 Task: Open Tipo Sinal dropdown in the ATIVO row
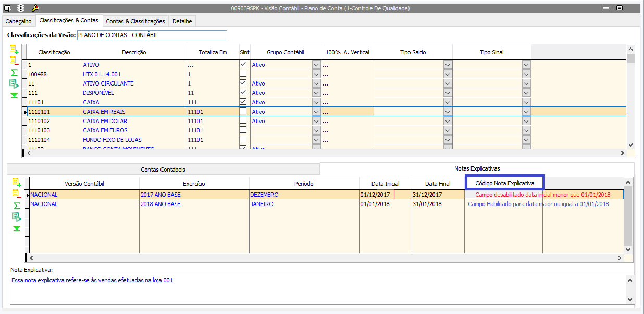(x=526, y=65)
